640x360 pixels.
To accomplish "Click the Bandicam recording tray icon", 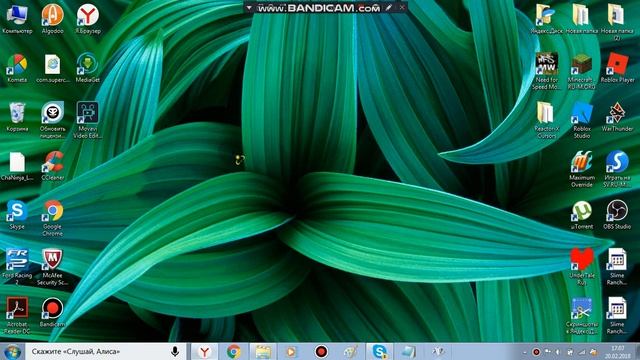I will click(x=536, y=352).
